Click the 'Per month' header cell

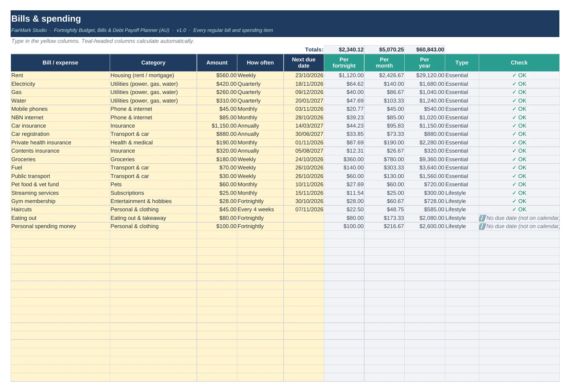click(x=384, y=63)
